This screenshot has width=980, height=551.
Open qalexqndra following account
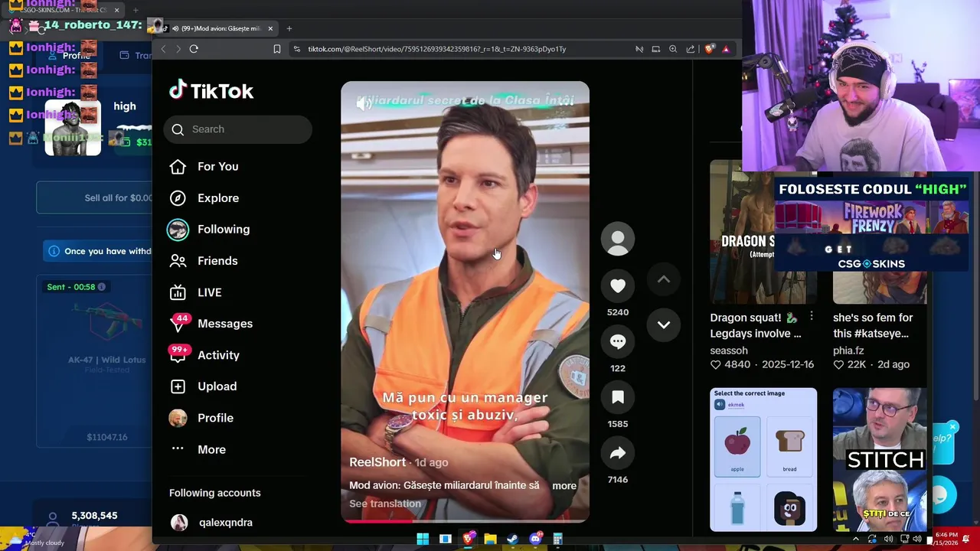tap(211, 523)
